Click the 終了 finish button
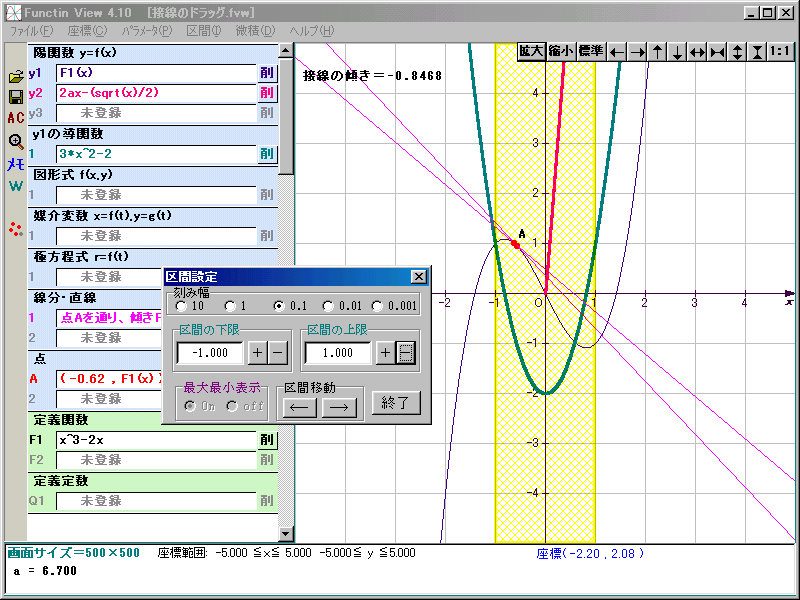 pos(396,403)
